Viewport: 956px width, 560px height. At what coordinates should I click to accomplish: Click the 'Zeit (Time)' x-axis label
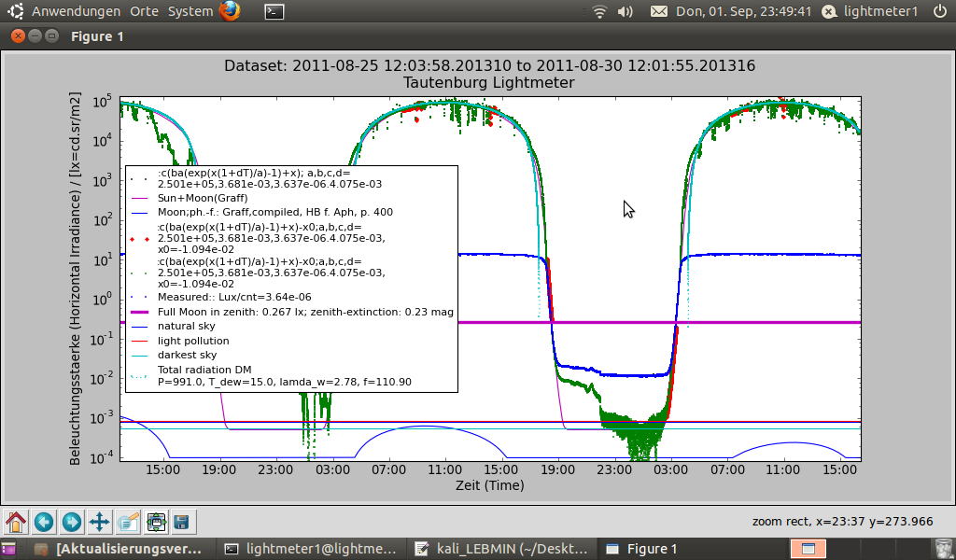click(489, 485)
